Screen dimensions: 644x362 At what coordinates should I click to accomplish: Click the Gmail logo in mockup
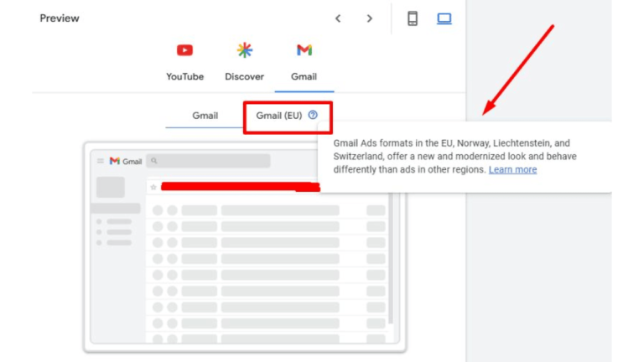[x=126, y=161]
